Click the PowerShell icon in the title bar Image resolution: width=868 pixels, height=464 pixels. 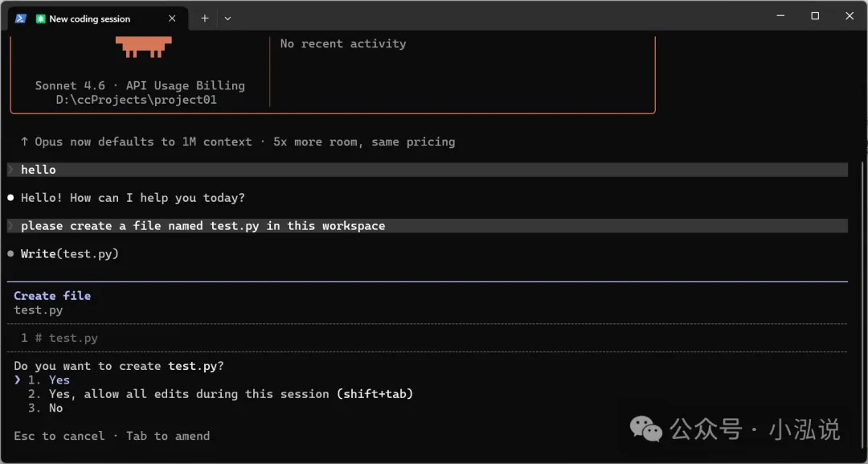(x=21, y=18)
